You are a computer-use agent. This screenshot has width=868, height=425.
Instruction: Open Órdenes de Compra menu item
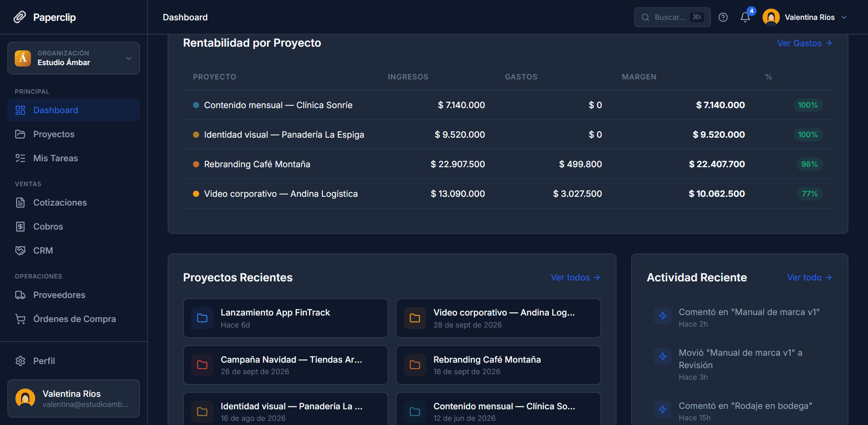[x=74, y=319]
